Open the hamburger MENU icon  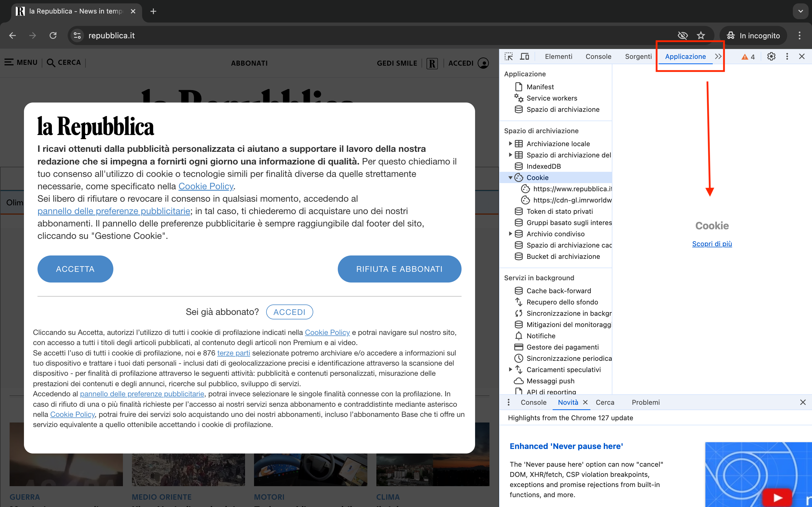[9, 62]
